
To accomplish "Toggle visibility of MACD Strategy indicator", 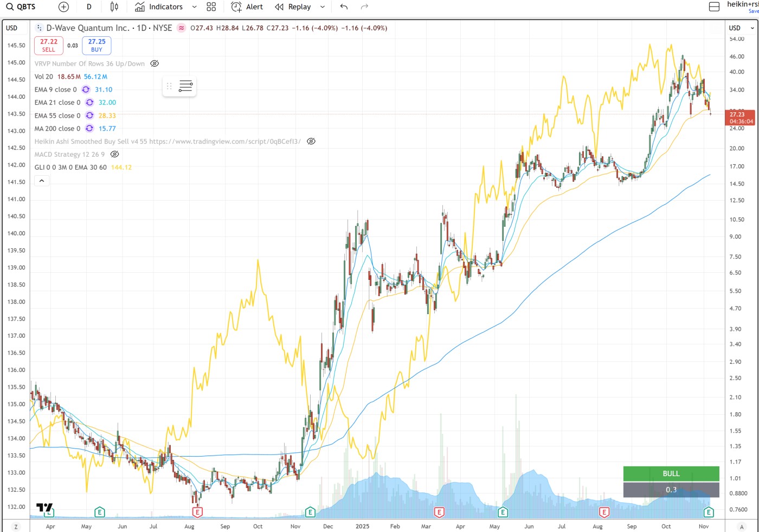I will (115, 154).
